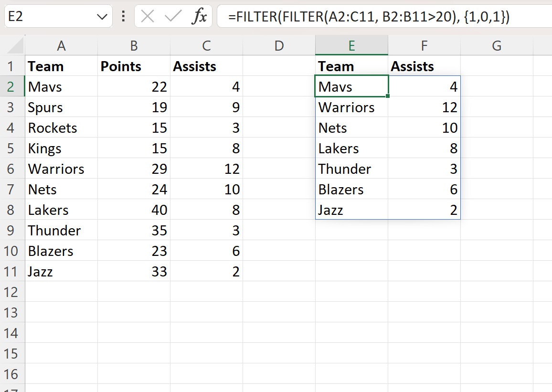Image resolution: width=552 pixels, height=392 pixels.
Task: Select column A header
Action: (x=61, y=46)
